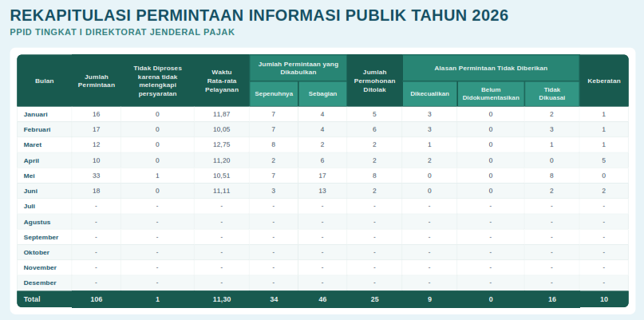This screenshot has height=320, width=644.
Task: Click Mei's Tidak Diproses value 1
Action: [x=158, y=176]
